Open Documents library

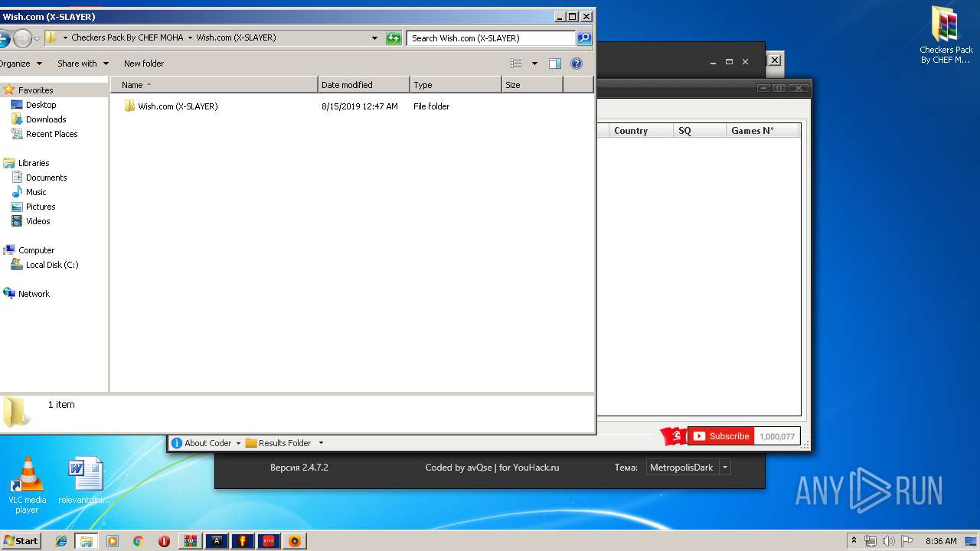[x=46, y=178]
